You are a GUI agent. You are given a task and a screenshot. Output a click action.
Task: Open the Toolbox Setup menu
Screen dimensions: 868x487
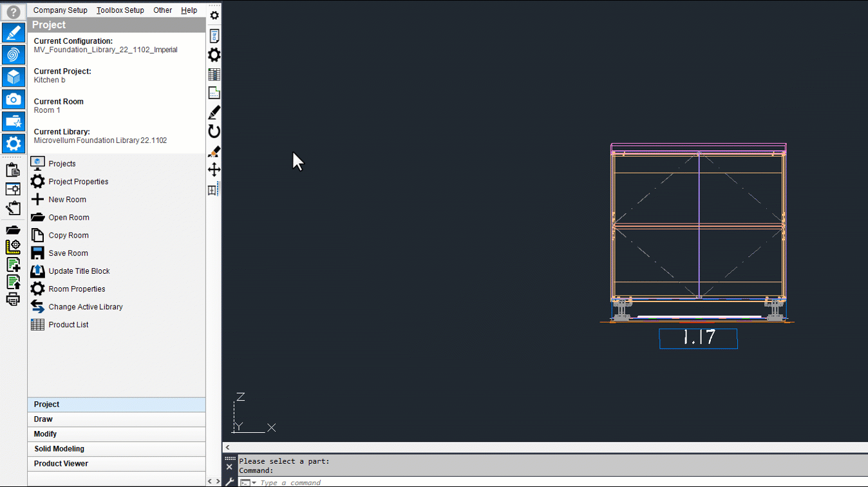click(120, 10)
